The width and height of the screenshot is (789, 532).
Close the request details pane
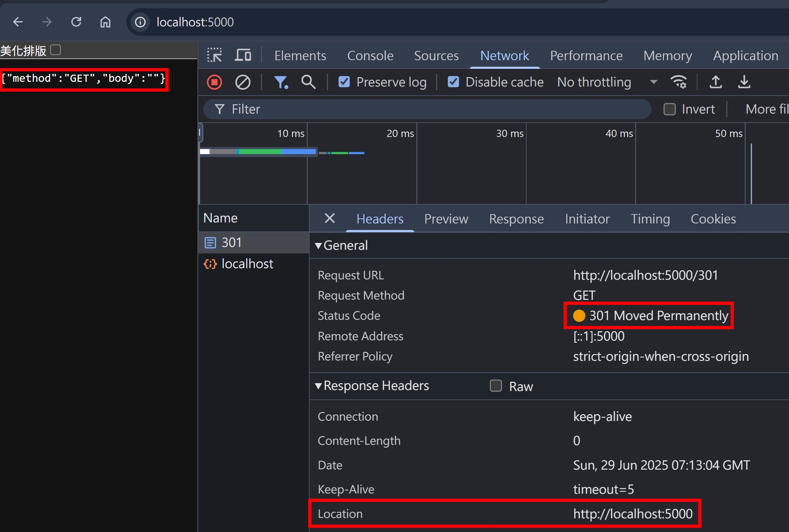coord(330,218)
